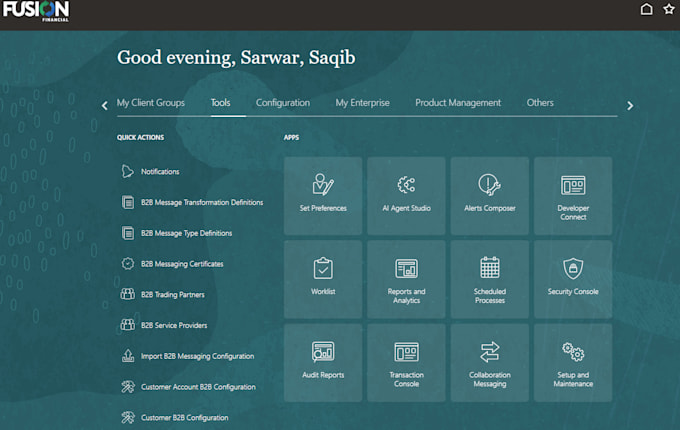Screen dimensions: 680x430
Task: Open Transaction Console tile
Action: pos(406,363)
